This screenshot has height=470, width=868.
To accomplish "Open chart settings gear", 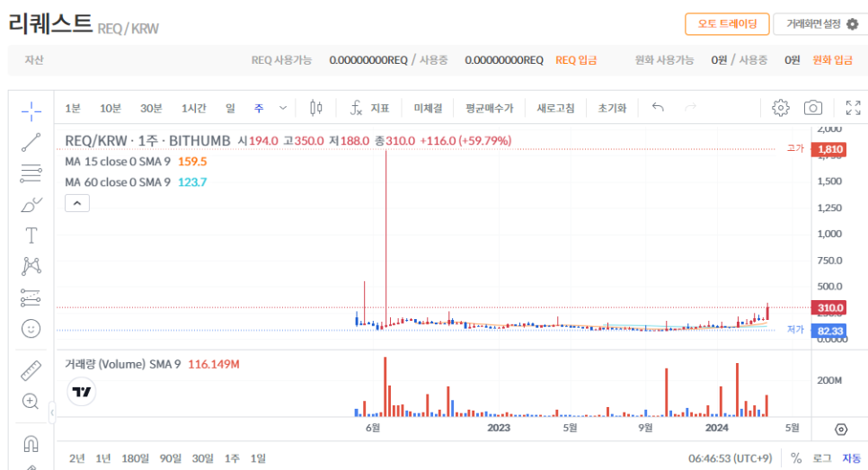I will coord(781,108).
